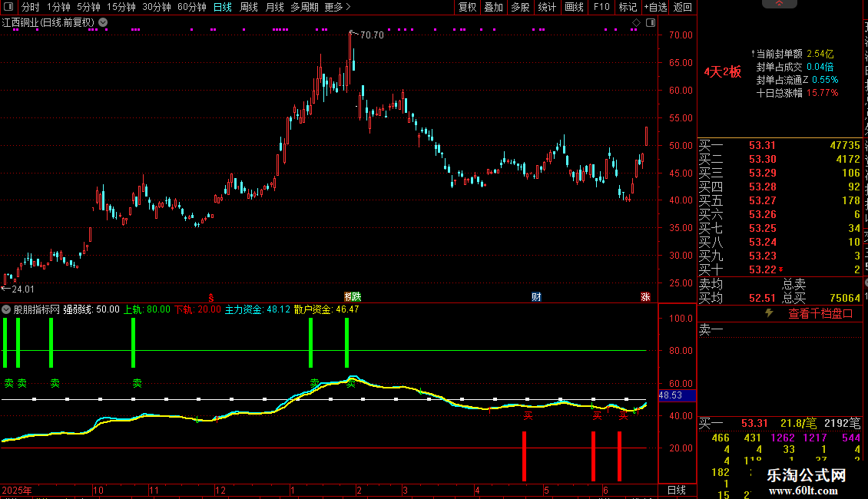Viewport: 868px width, 499px height.
Task: Click lightning icon beside 查看千档盘口
Action: tap(769, 313)
